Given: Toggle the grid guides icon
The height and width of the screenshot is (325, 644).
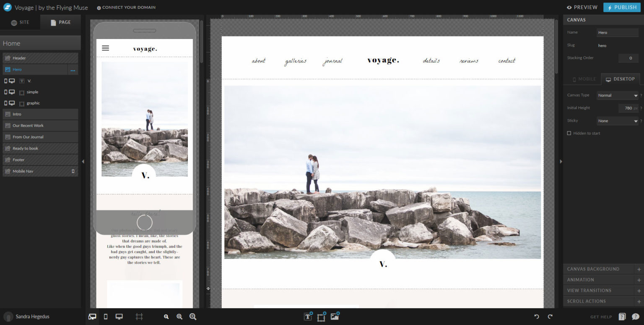Looking at the screenshot, I should pyautogui.click(x=139, y=317).
